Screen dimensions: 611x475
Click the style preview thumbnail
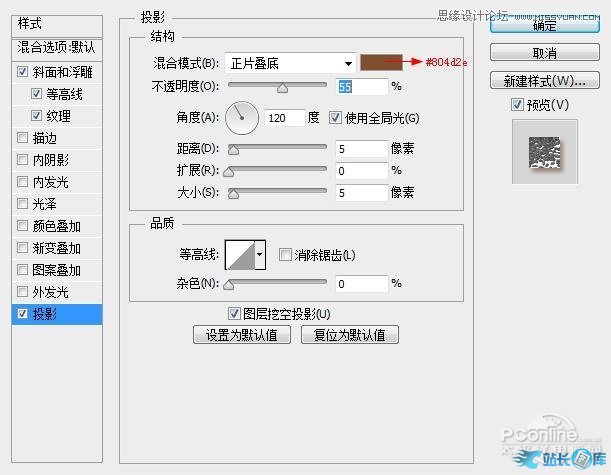pos(544,151)
